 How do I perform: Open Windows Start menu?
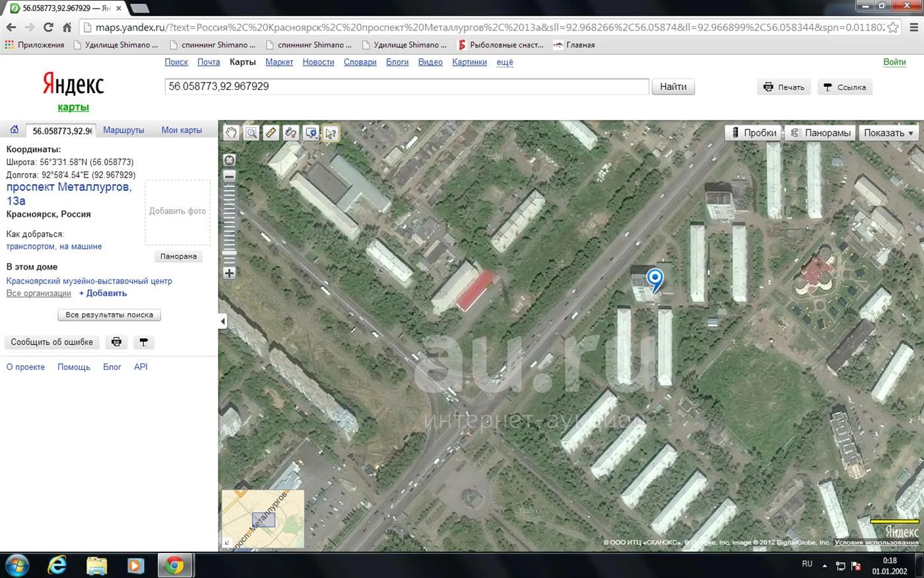(16, 566)
